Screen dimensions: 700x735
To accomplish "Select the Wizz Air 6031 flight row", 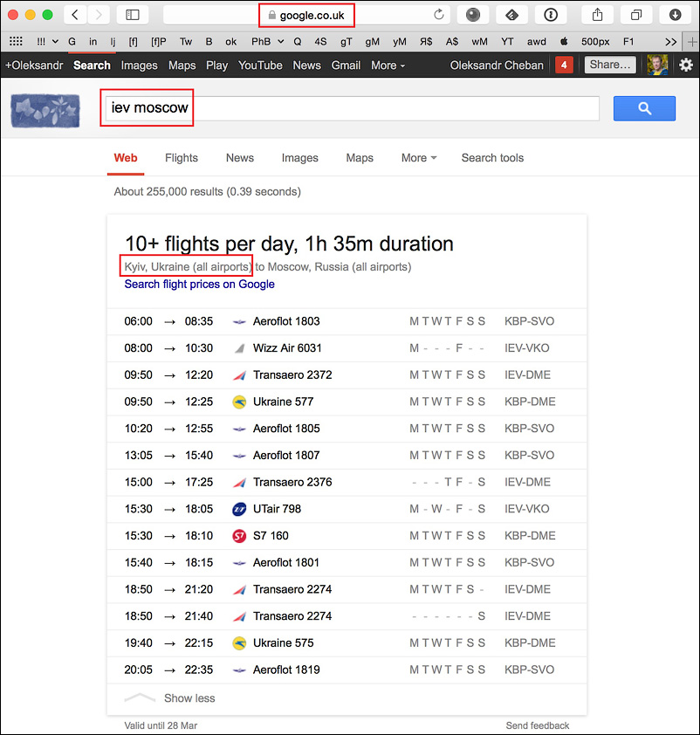I will pos(347,348).
